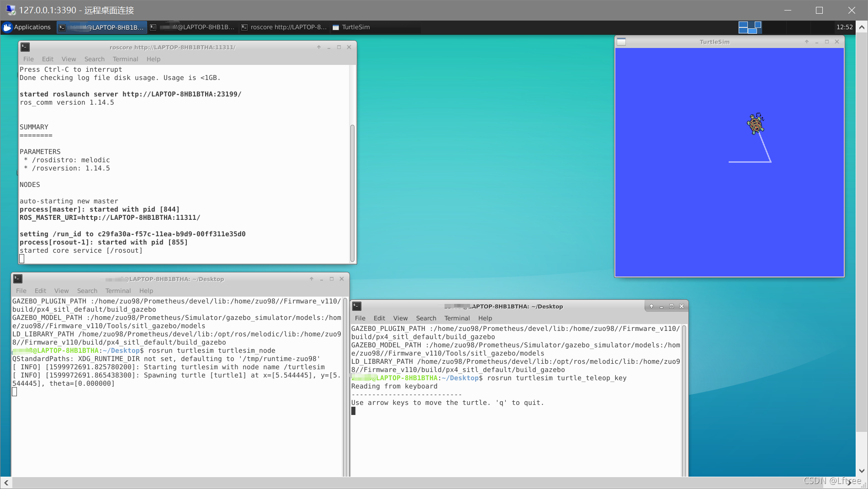Open File menu in teleop_key terminal
The height and width of the screenshot is (489, 868).
point(360,318)
